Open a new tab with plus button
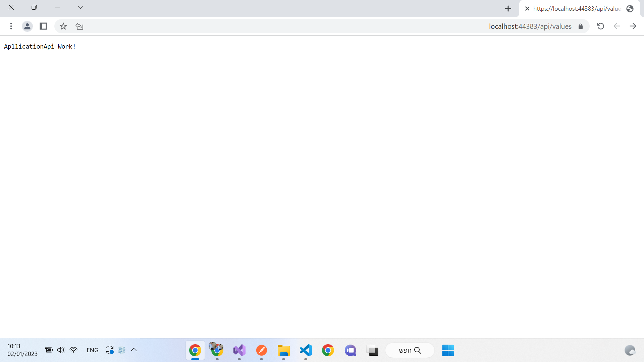 508,9
